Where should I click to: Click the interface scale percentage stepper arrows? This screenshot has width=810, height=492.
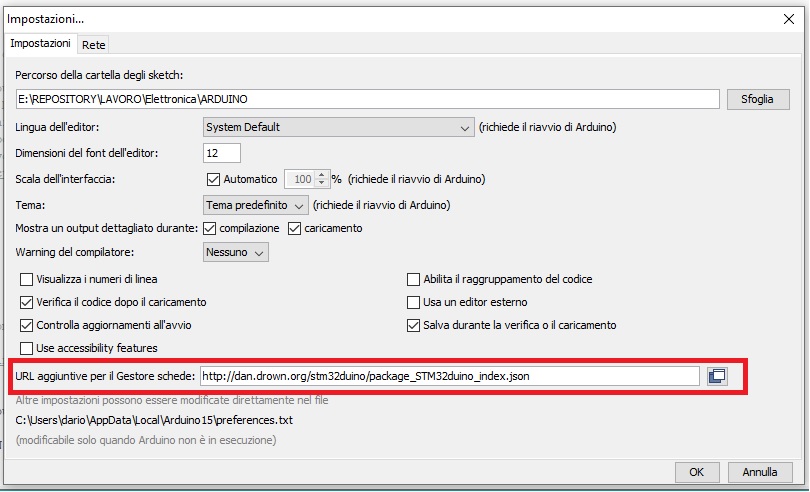point(321,179)
